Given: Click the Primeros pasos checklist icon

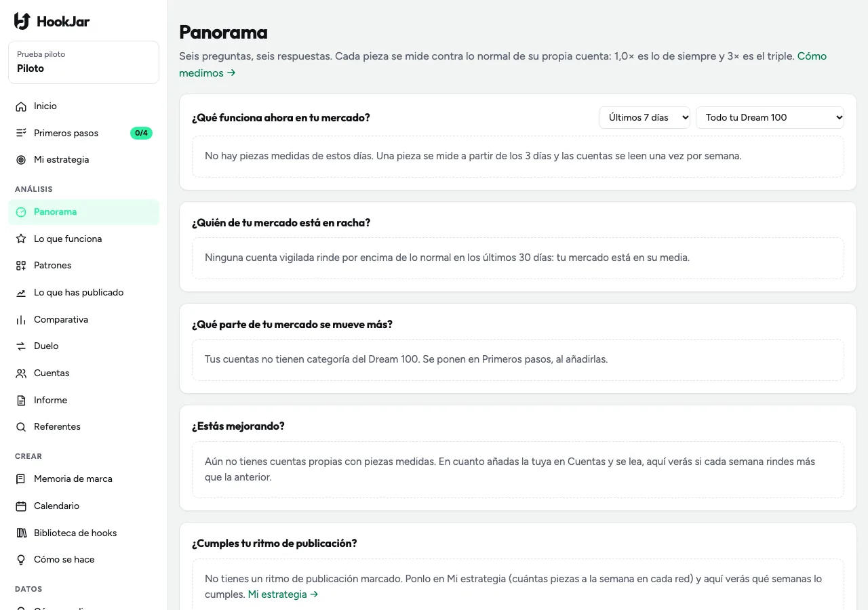Looking at the screenshot, I should [x=21, y=133].
